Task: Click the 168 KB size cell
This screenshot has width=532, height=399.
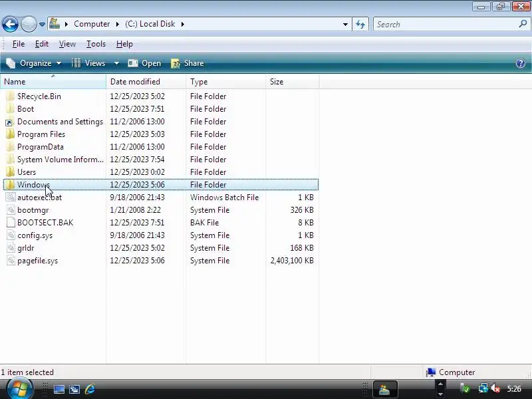Action: [x=302, y=248]
